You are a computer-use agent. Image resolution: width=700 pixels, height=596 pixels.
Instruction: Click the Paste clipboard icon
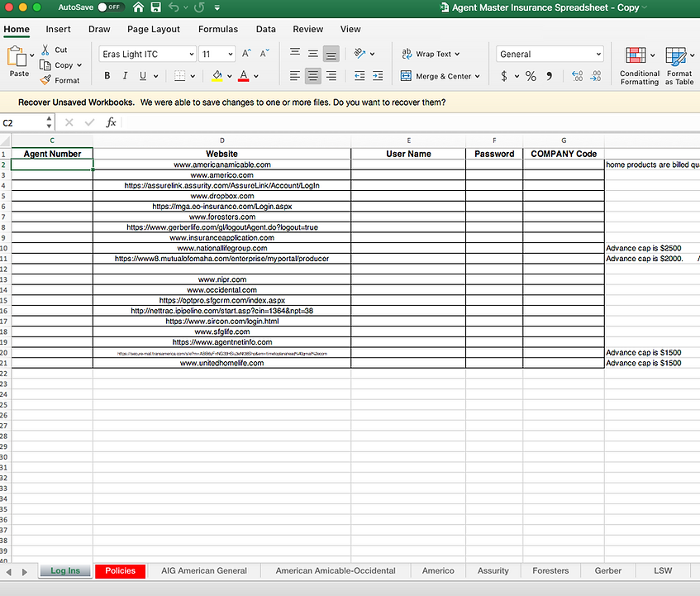pyautogui.click(x=17, y=57)
